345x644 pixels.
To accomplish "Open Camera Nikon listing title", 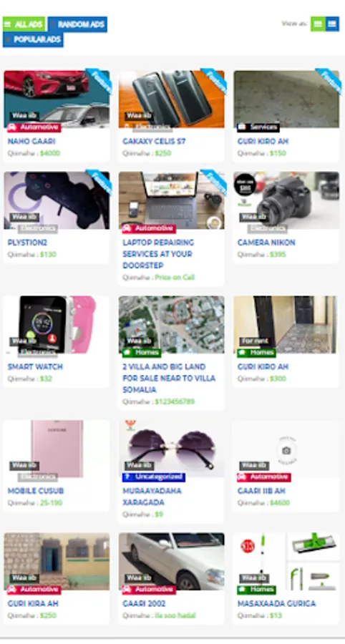I will pyautogui.click(x=266, y=243).
